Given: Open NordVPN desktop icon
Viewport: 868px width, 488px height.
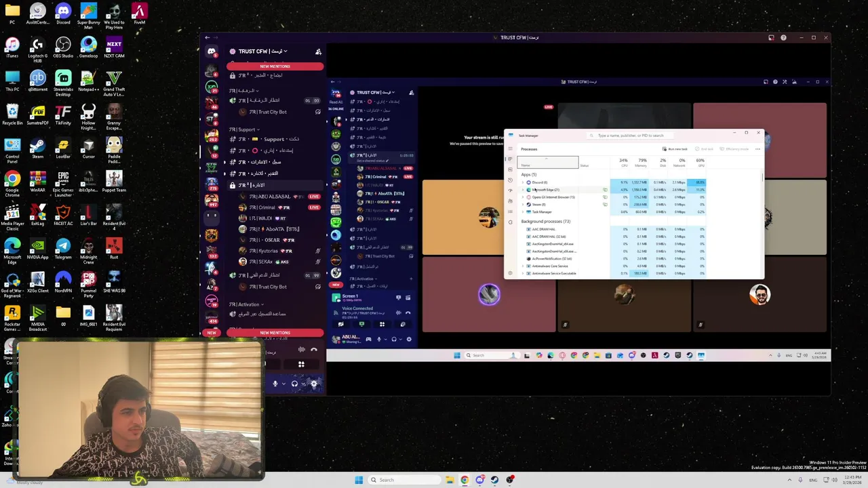Looking at the screenshot, I should tap(63, 283).
